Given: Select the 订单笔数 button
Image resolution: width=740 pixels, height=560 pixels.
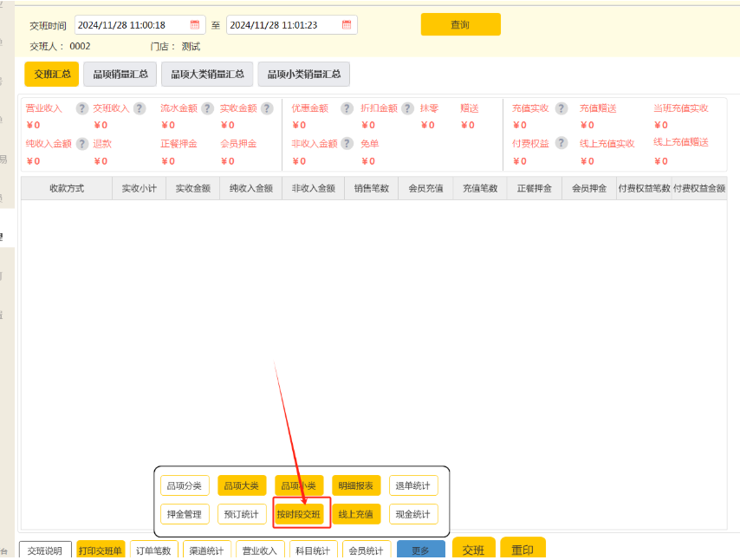Looking at the screenshot, I should (154, 550).
